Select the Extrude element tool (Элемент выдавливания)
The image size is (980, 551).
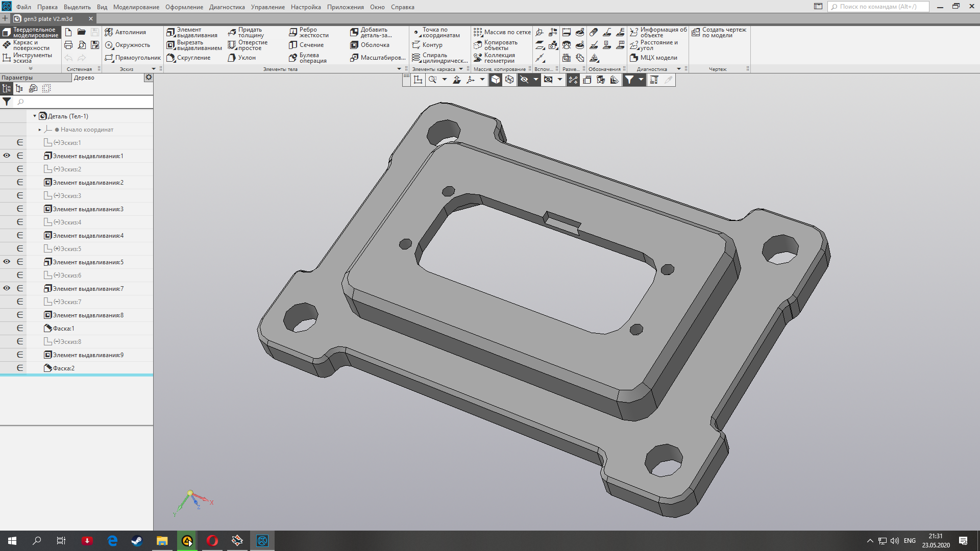(x=192, y=32)
